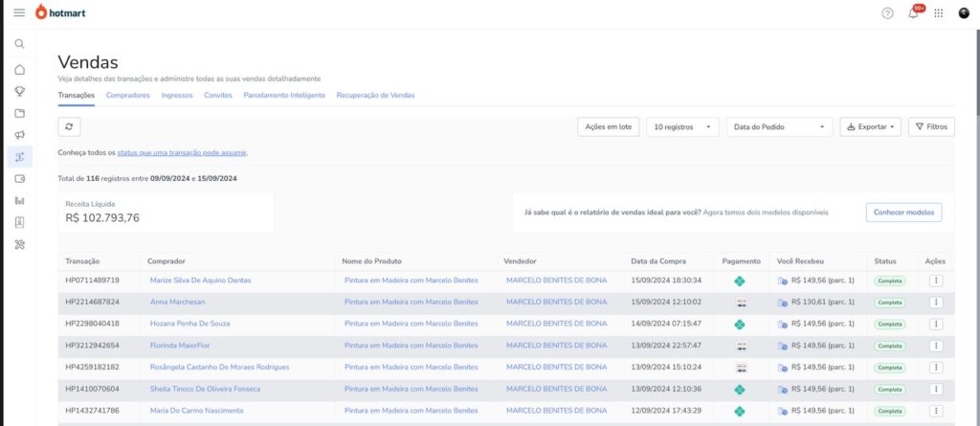This screenshot has height=426, width=980.
Task: Open the Filtros button
Action: click(931, 127)
